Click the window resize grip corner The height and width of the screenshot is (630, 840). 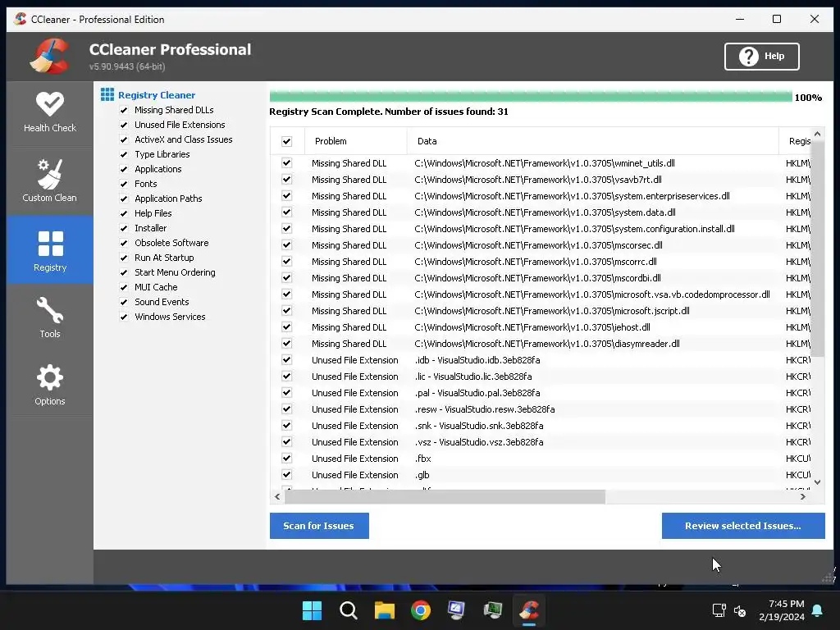click(829, 577)
